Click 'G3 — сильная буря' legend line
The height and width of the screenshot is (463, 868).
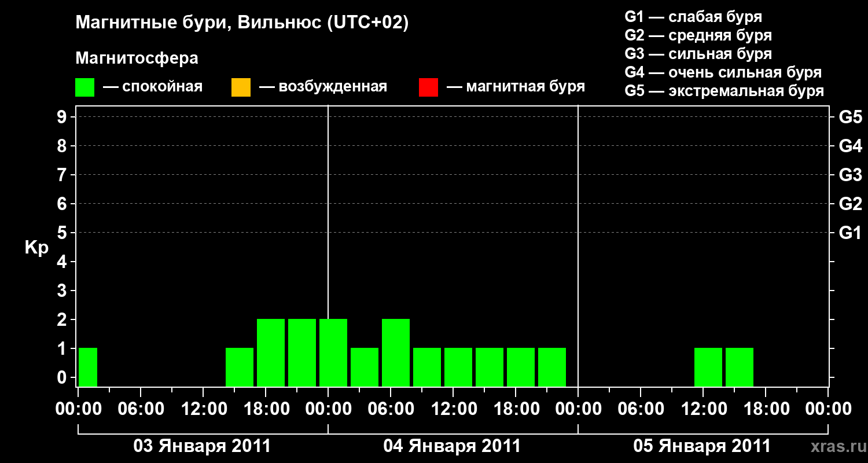tap(698, 54)
